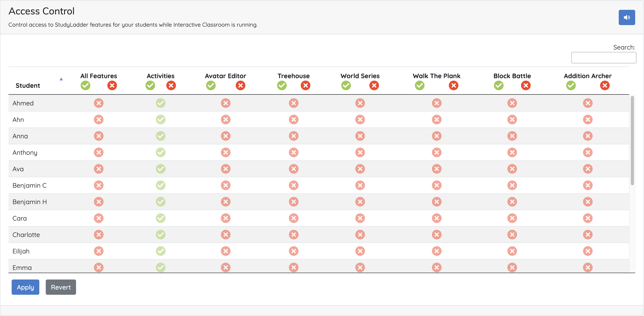Click into the Search field
This screenshot has width=644, height=316.
tap(603, 58)
